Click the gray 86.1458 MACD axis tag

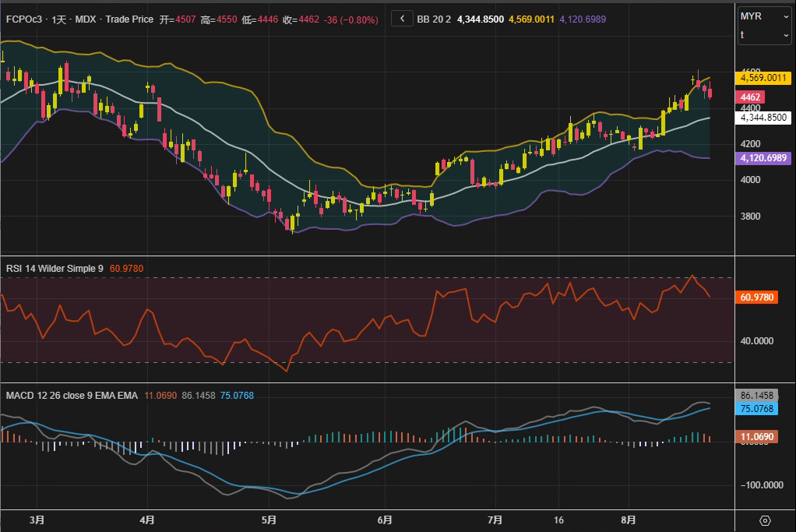point(756,396)
